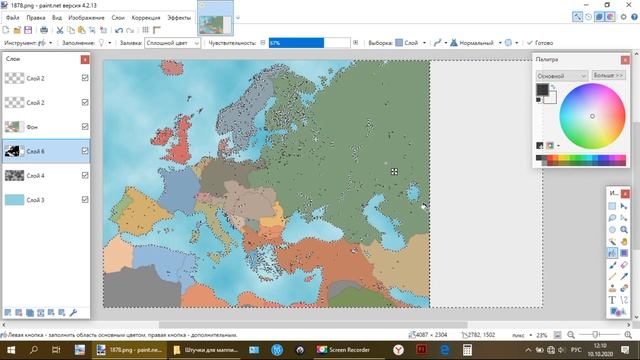The image size is (640, 360).
Task: Pick a color on the color wheel
Action: point(592,116)
